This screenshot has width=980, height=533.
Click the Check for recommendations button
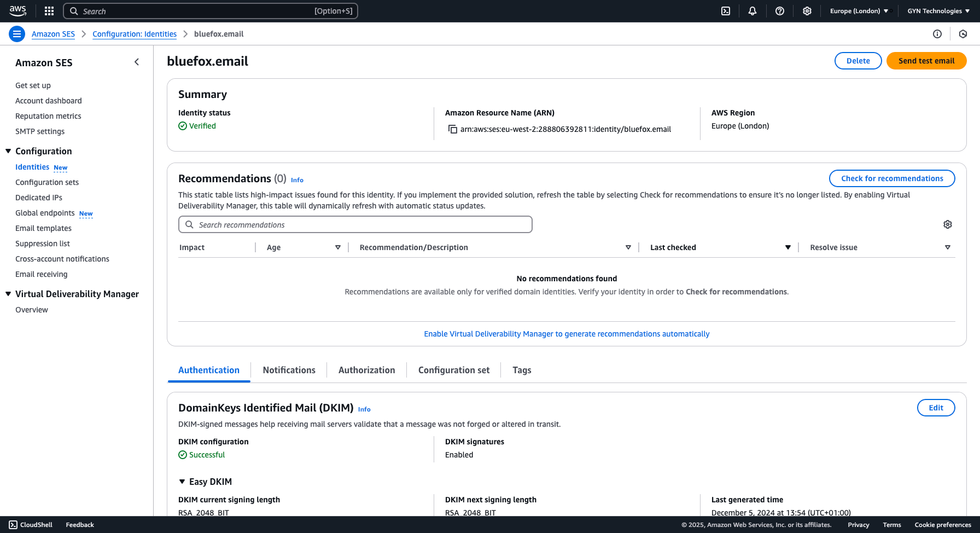click(x=891, y=178)
